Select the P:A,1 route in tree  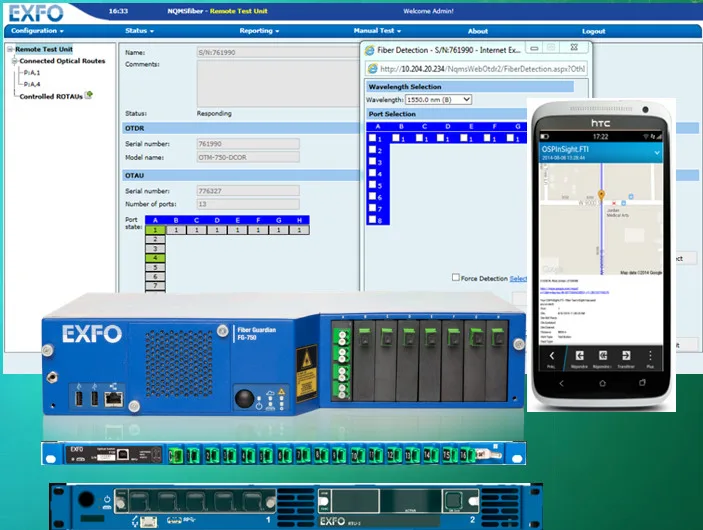point(32,72)
